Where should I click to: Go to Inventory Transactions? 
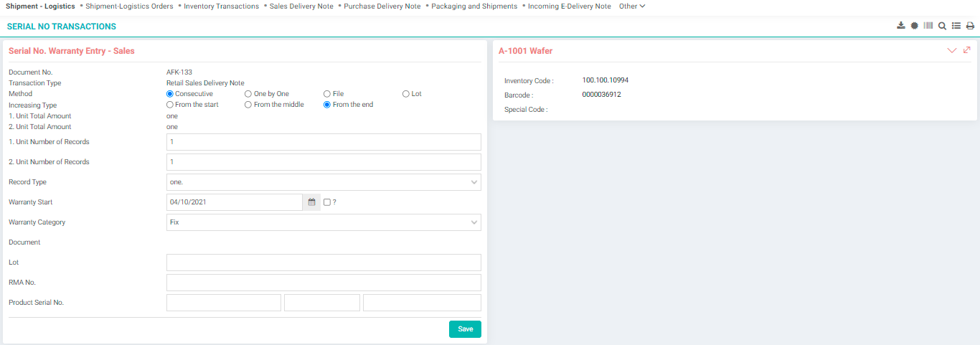(x=222, y=6)
